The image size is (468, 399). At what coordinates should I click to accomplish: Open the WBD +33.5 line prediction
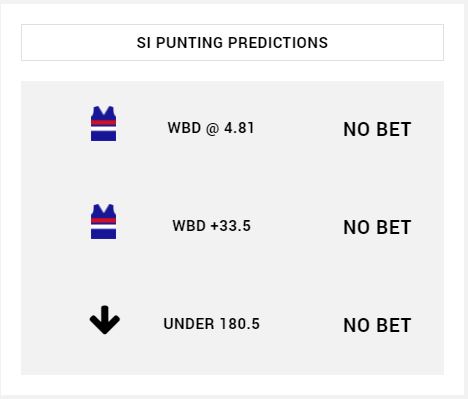(x=212, y=226)
